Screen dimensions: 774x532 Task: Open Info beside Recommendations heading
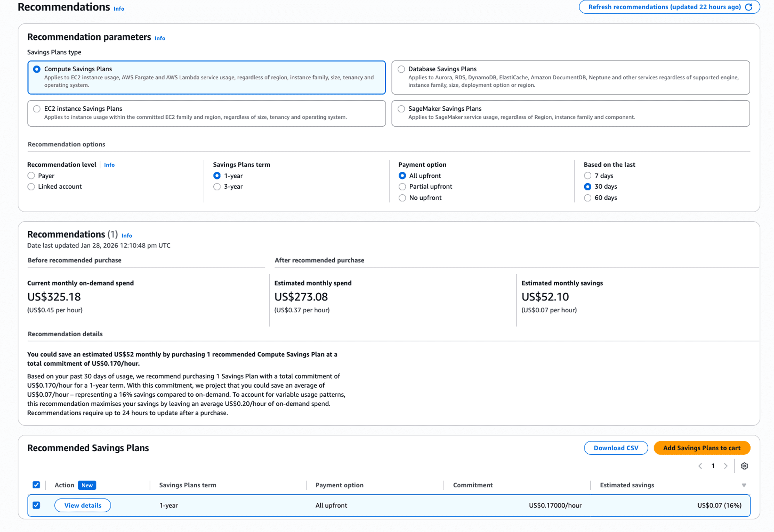click(119, 9)
